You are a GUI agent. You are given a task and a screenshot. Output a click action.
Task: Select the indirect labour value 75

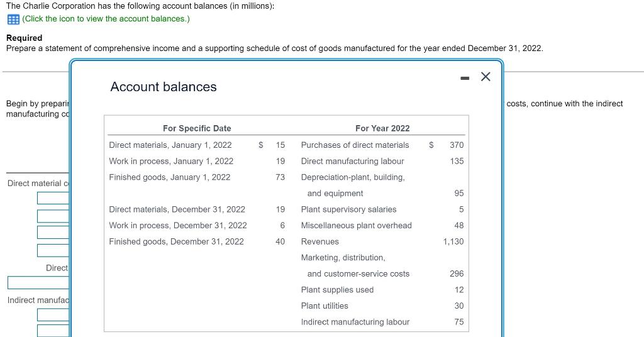[458, 322]
